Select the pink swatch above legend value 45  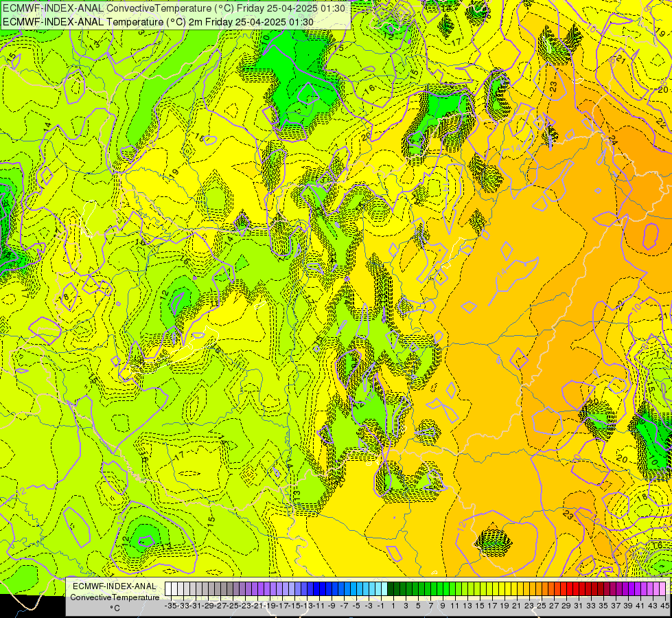[x=662, y=588]
